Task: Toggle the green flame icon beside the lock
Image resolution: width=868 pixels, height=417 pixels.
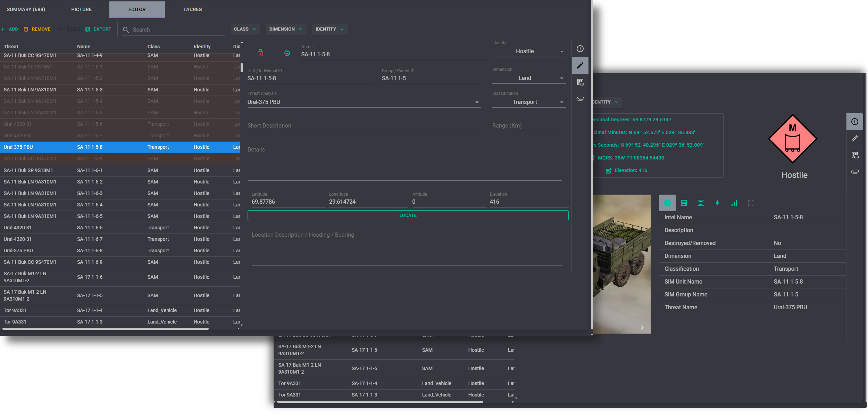Action: (x=287, y=53)
